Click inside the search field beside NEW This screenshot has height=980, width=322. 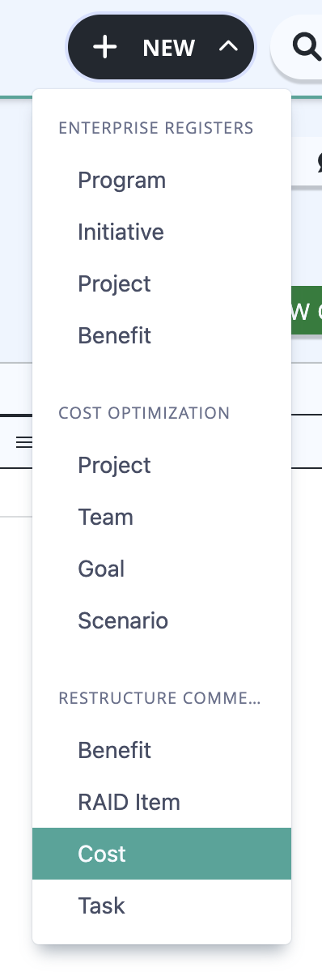pos(296,48)
